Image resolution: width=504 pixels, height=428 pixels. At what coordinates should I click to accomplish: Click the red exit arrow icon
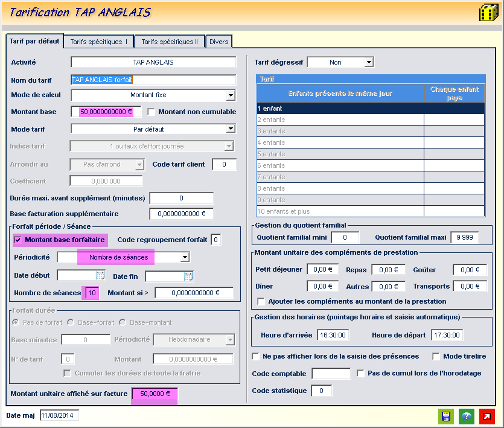click(x=486, y=417)
